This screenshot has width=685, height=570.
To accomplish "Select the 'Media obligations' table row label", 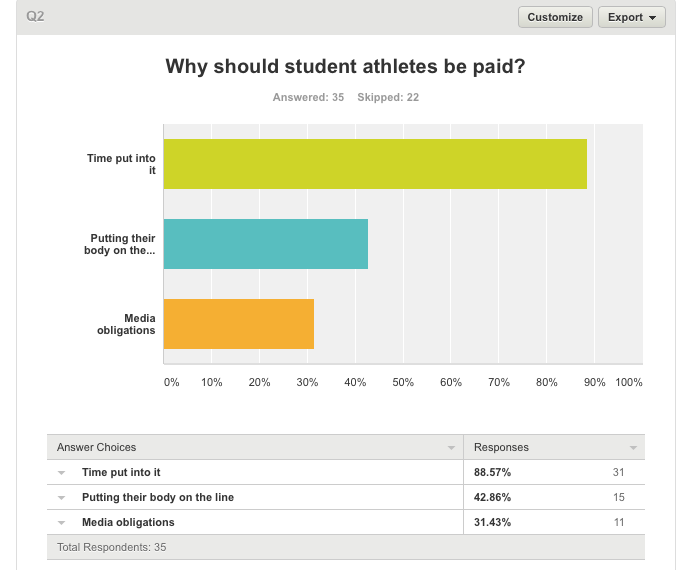I will 128,523.
